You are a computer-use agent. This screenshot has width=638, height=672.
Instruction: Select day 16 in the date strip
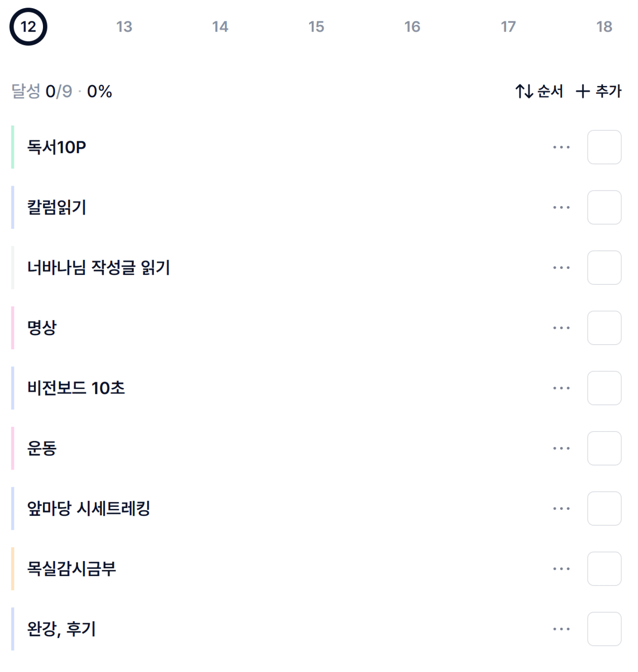[x=412, y=27]
